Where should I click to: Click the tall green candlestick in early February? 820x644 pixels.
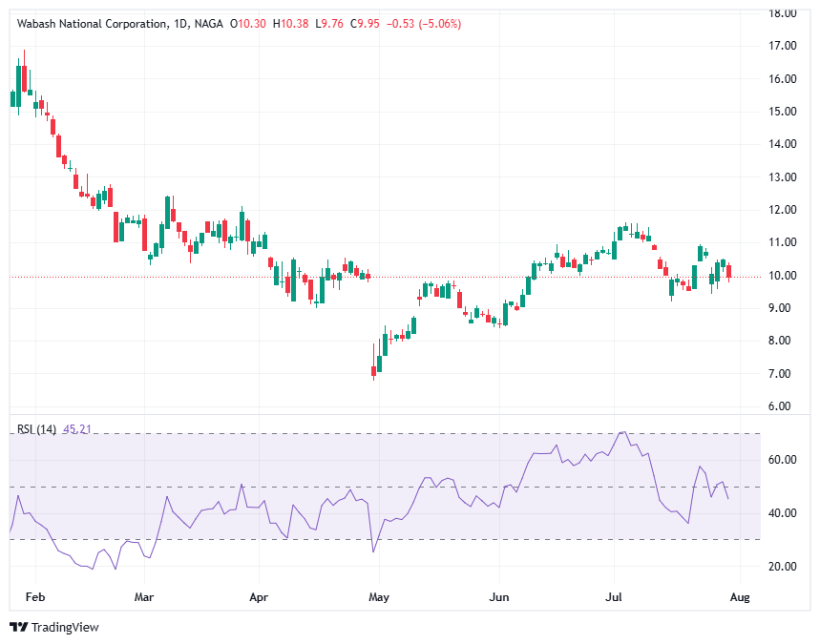[20, 86]
